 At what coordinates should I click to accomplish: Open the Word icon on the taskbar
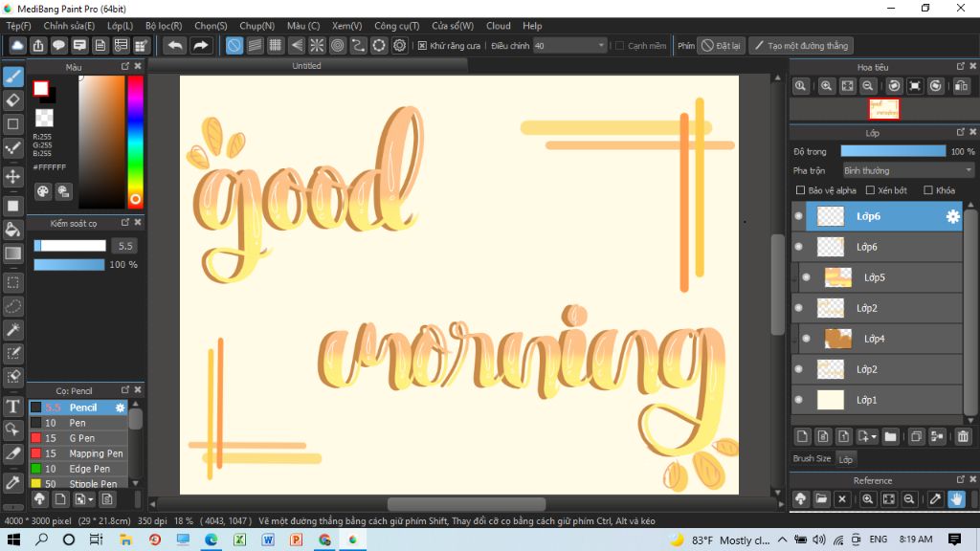268,540
